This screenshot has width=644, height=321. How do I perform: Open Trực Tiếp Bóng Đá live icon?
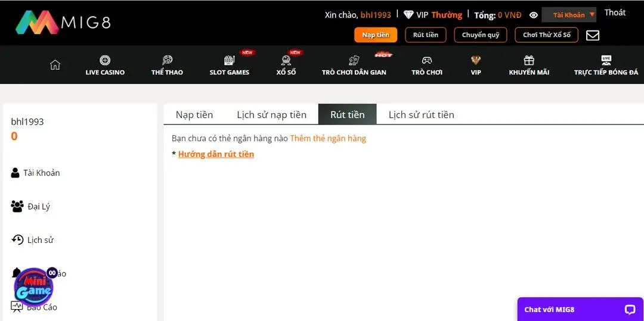(x=606, y=61)
